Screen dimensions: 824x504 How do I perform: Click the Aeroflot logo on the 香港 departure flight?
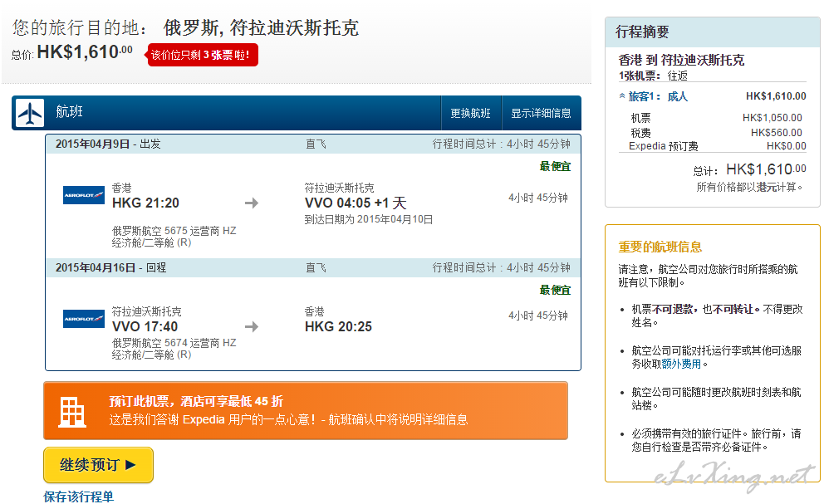click(84, 195)
